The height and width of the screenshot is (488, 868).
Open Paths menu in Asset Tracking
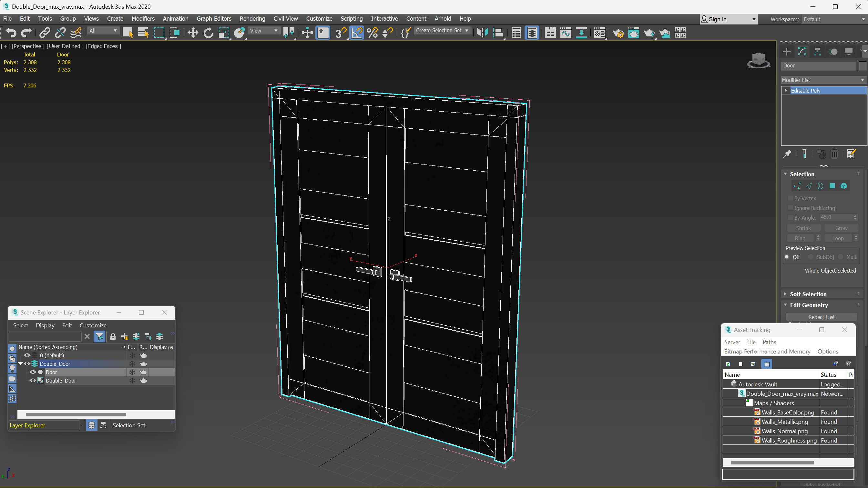pos(769,342)
